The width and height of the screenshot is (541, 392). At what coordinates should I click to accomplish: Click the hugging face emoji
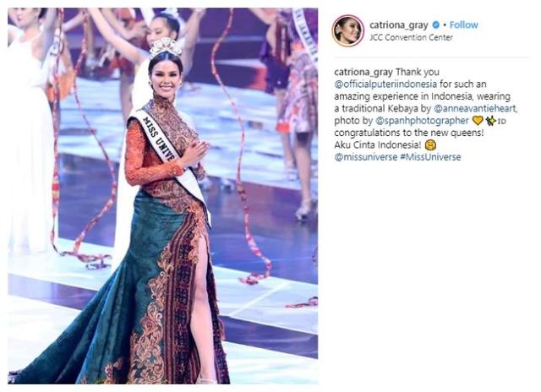pos(430,144)
